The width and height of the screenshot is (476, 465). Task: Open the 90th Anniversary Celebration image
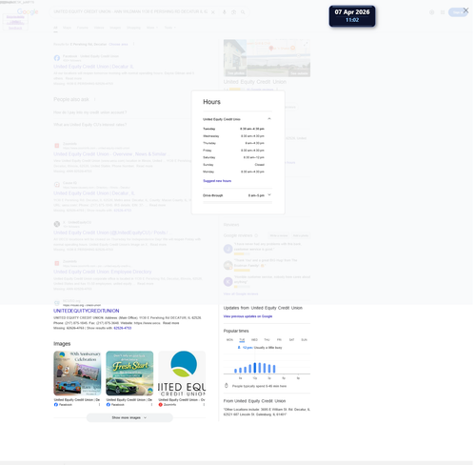point(77,373)
